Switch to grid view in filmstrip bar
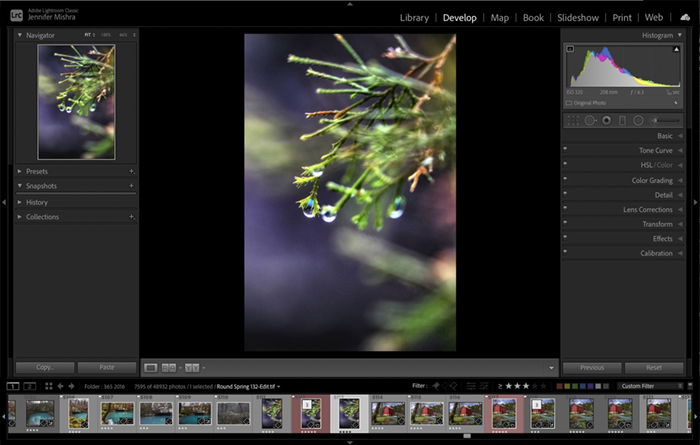The height and width of the screenshot is (445, 700). 48,386
